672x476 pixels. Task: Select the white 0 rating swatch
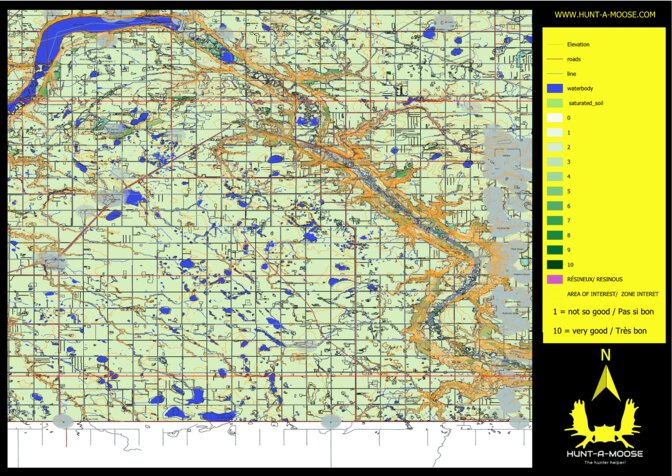[x=553, y=118]
